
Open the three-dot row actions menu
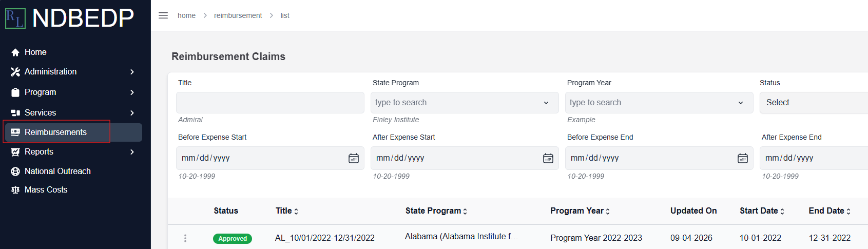pyautogui.click(x=185, y=238)
